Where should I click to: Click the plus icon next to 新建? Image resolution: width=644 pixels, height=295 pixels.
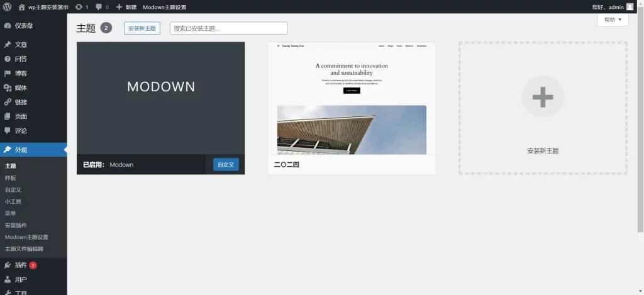119,7
